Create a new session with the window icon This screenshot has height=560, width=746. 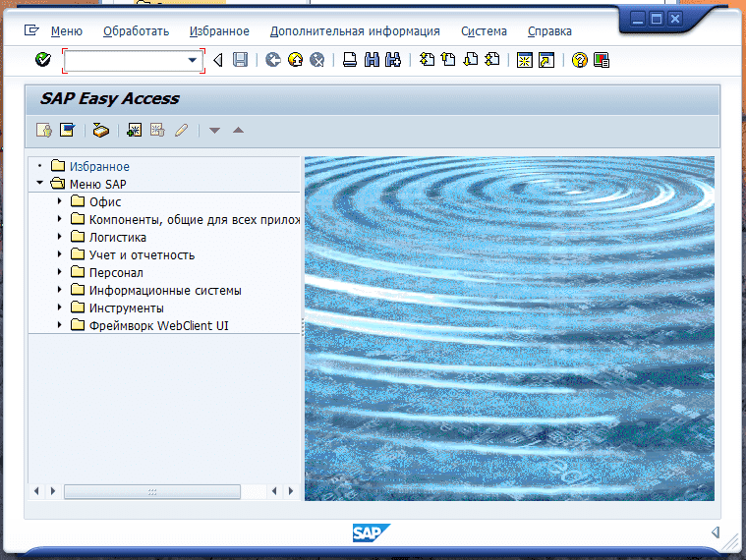click(x=525, y=60)
